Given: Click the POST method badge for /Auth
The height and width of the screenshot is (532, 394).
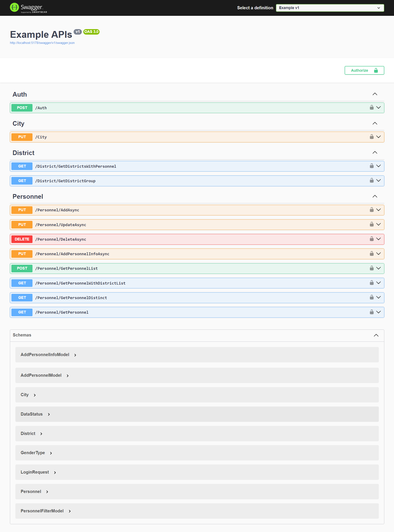Looking at the screenshot, I should [x=22, y=108].
